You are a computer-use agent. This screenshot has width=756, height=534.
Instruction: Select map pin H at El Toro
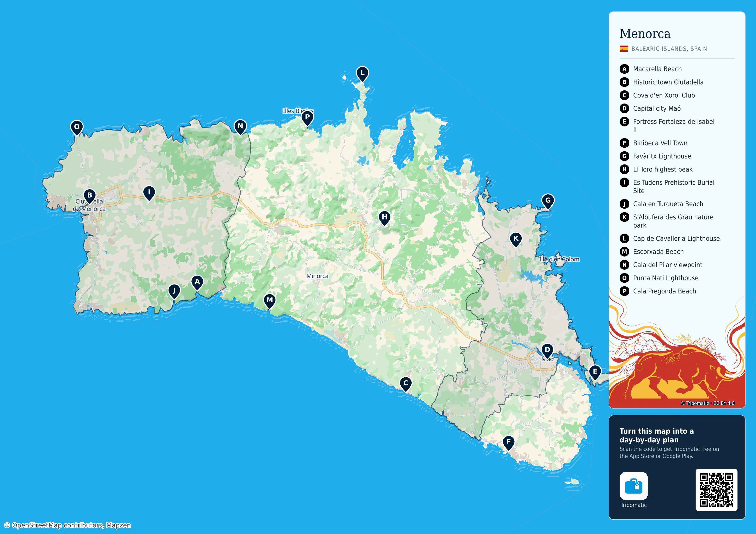point(384,219)
